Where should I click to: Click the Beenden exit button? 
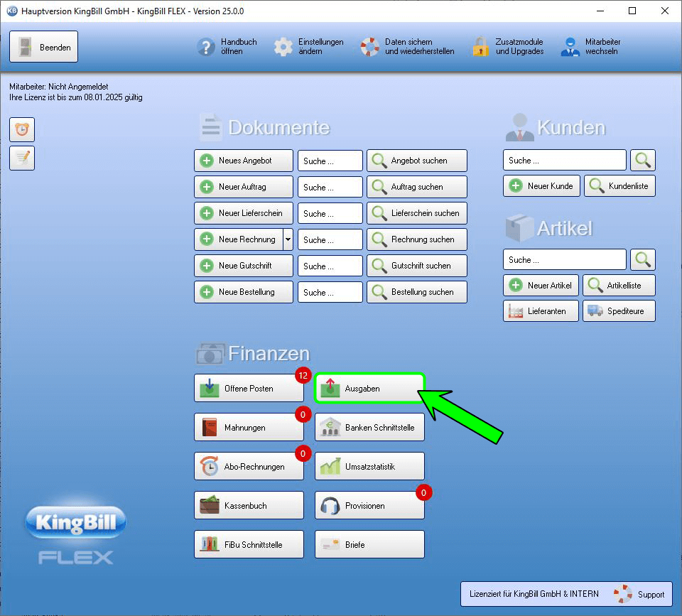point(43,47)
